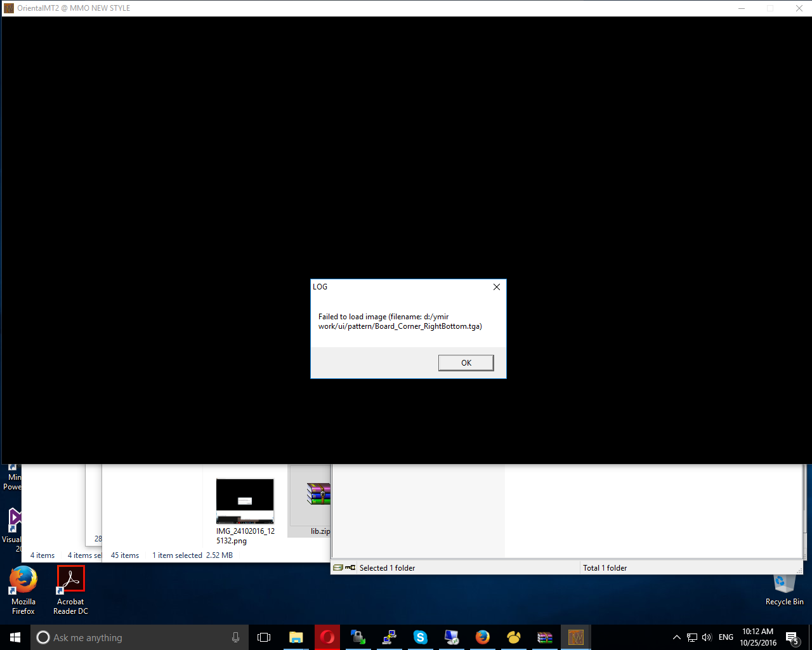Image resolution: width=812 pixels, height=650 pixels.
Task: Switch to Opera browser in the taskbar
Action: pyautogui.click(x=327, y=637)
